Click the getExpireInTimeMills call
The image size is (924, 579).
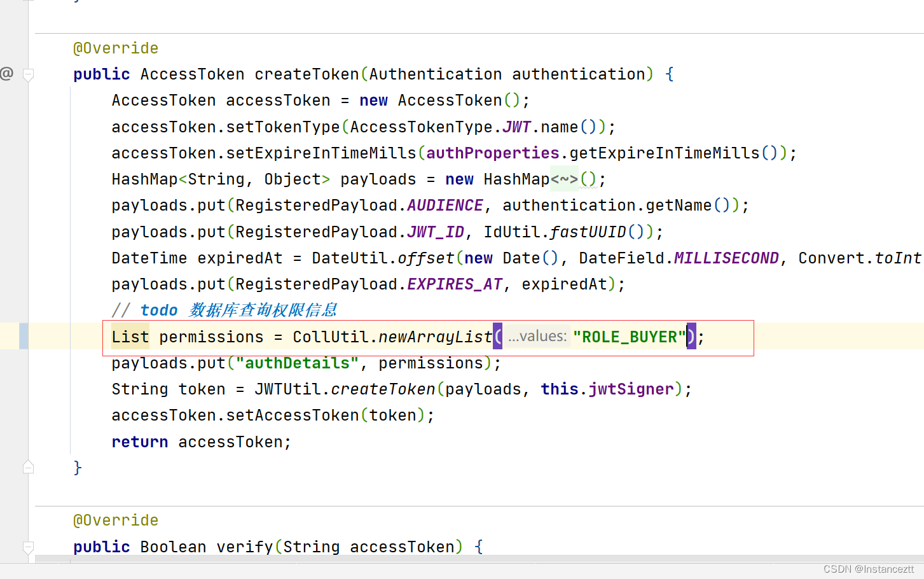click(665, 153)
